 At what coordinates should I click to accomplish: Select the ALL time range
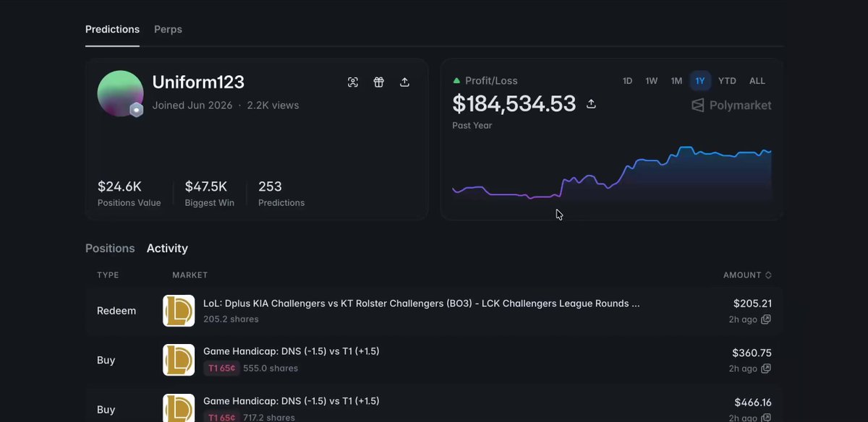[x=757, y=81]
